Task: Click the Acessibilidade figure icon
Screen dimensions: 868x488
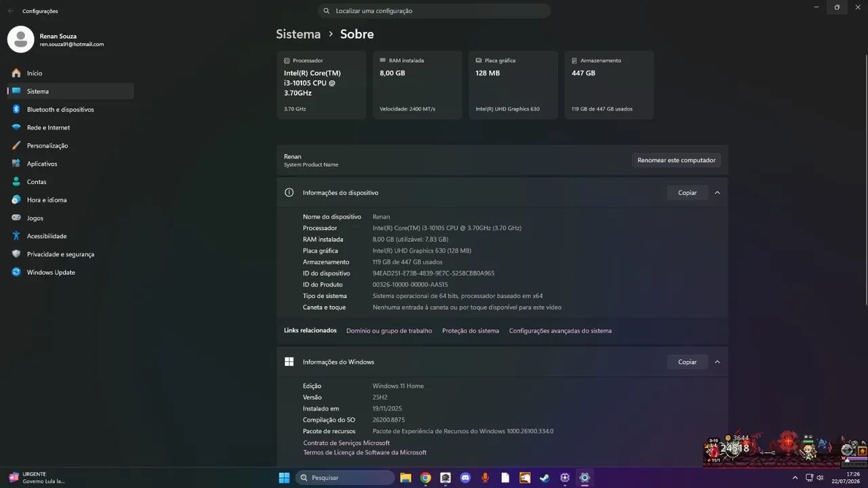Action: coord(16,236)
